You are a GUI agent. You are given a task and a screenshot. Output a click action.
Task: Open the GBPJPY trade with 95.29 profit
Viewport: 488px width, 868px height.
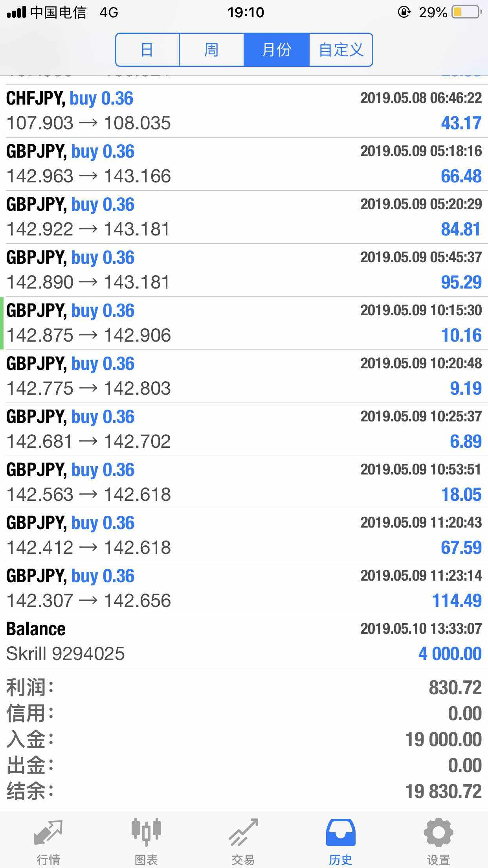pyautogui.click(x=244, y=270)
